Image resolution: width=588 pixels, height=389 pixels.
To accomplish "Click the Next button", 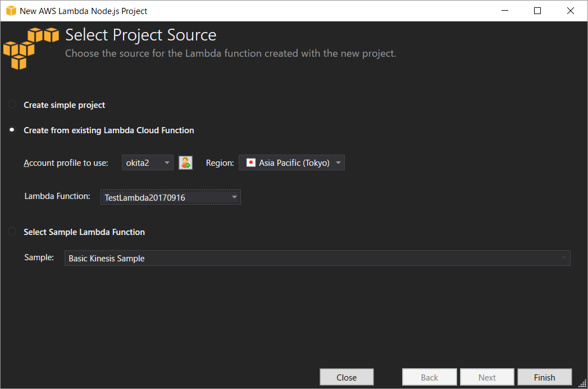I will click(x=487, y=377).
